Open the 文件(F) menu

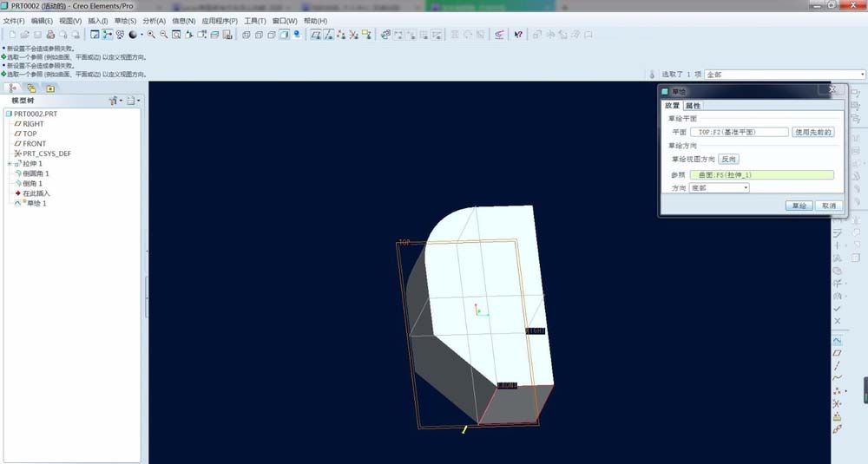pos(14,21)
